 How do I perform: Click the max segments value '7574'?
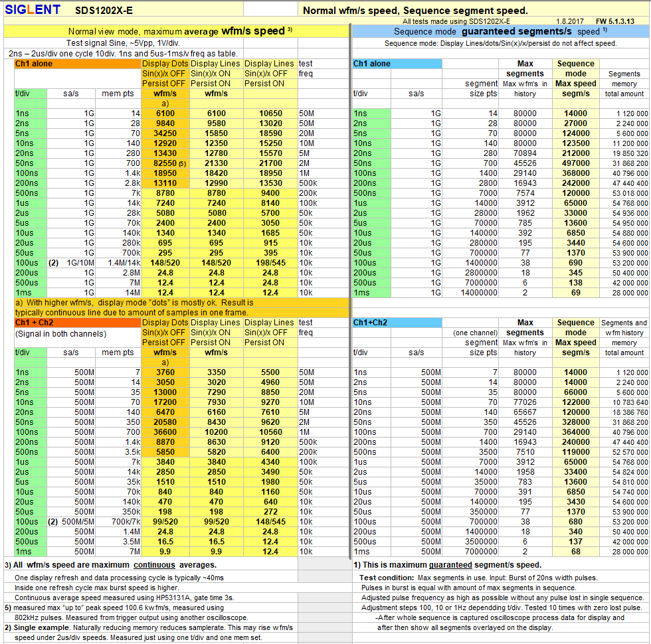point(525,193)
